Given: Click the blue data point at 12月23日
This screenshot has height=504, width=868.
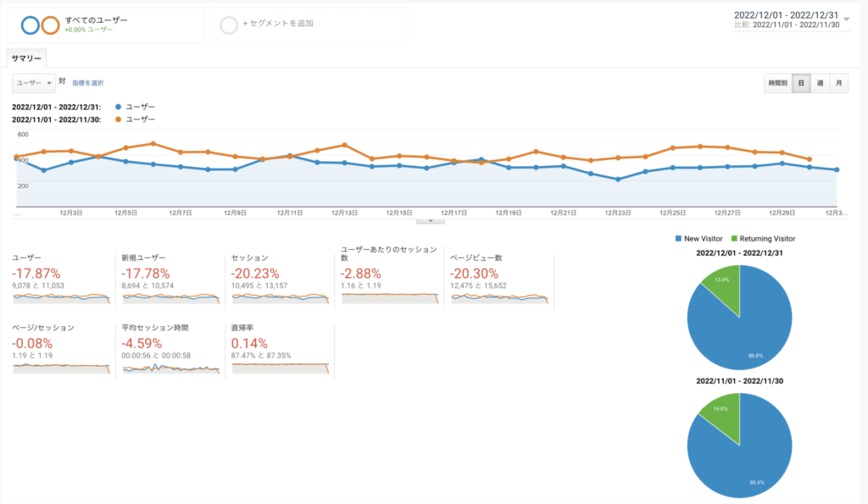Looking at the screenshot, I should pos(618,180).
